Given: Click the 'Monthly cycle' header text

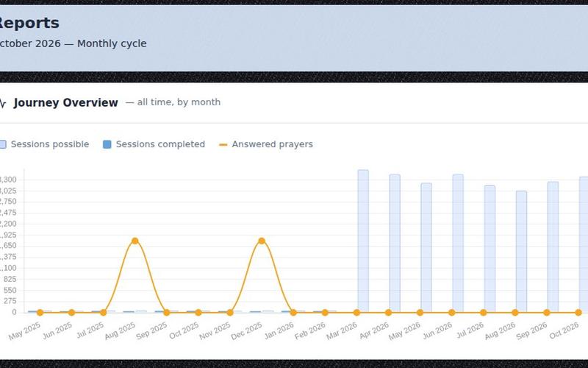Looking at the screenshot, I should pos(112,43).
